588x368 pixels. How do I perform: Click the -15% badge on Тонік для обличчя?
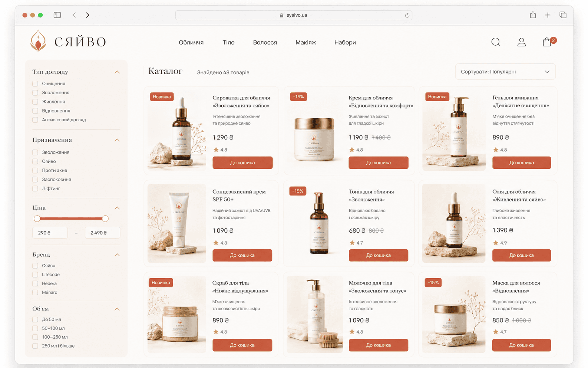coord(298,191)
